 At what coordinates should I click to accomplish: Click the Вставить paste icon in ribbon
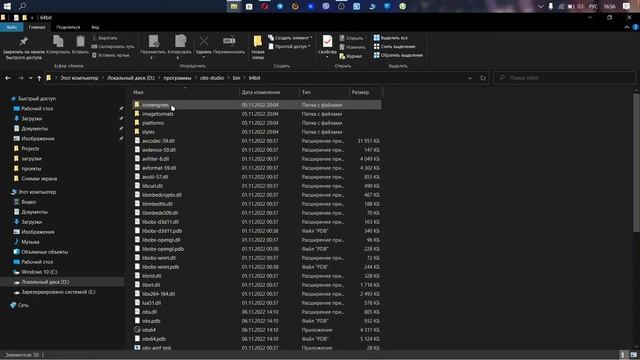tap(80, 41)
